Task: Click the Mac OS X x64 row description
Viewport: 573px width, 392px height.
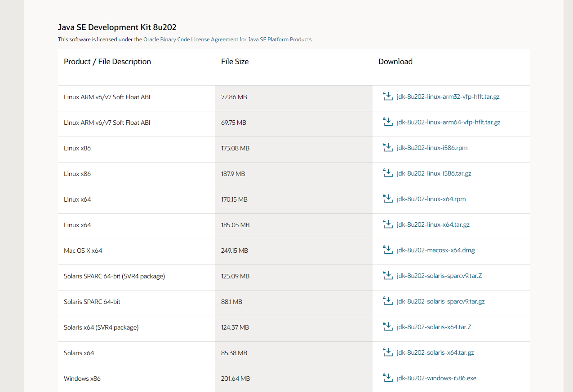Action: (x=83, y=251)
